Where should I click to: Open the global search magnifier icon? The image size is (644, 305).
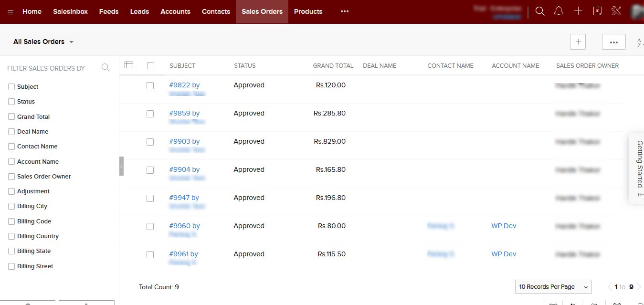pos(540,11)
